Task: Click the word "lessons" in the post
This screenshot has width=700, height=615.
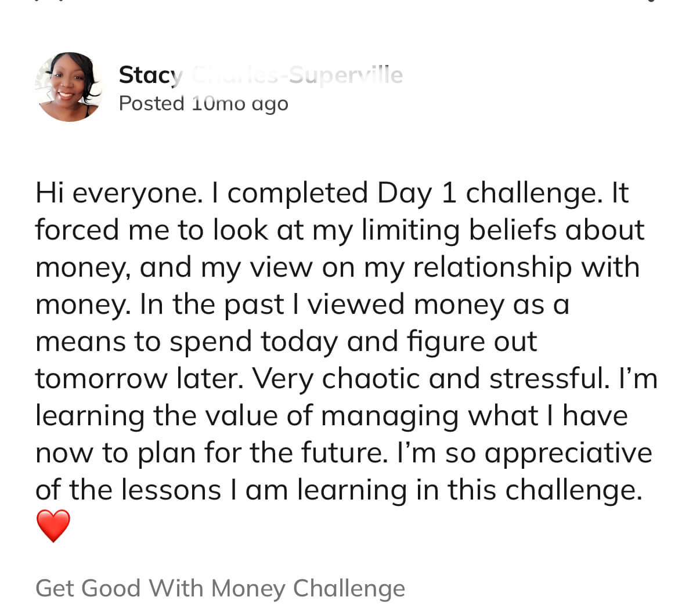Action: [171, 490]
